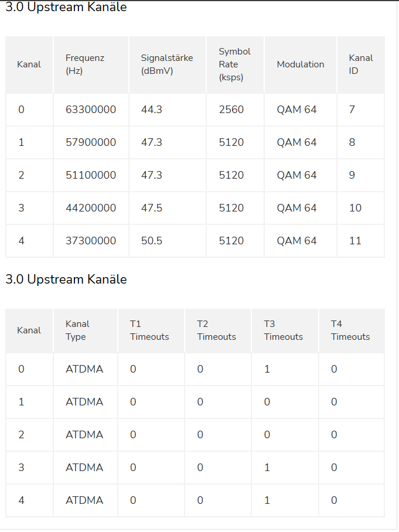The height and width of the screenshot is (532, 399).
Task: Select the frequency value 51100000
Action: click(x=91, y=175)
